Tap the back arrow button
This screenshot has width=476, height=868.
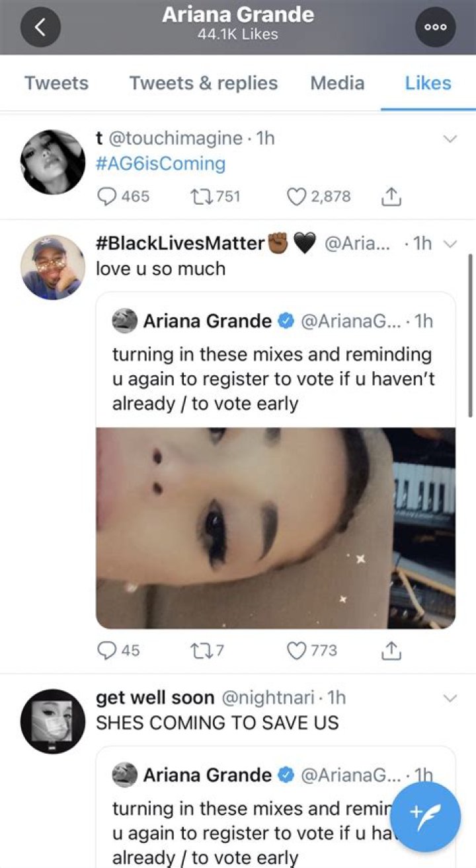40,26
